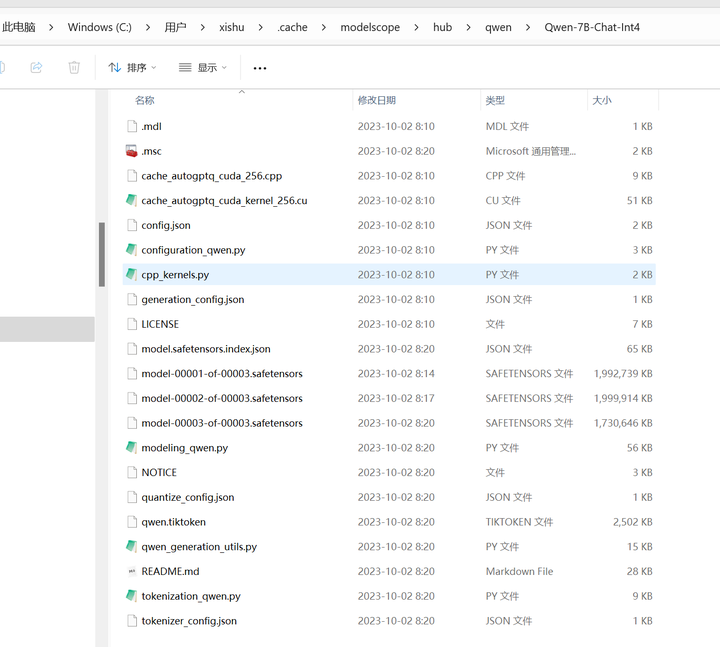Viewport: 720px width, 647px height.
Task: Click the tokenization_qwen.py file icon
Action: [132, 596]
